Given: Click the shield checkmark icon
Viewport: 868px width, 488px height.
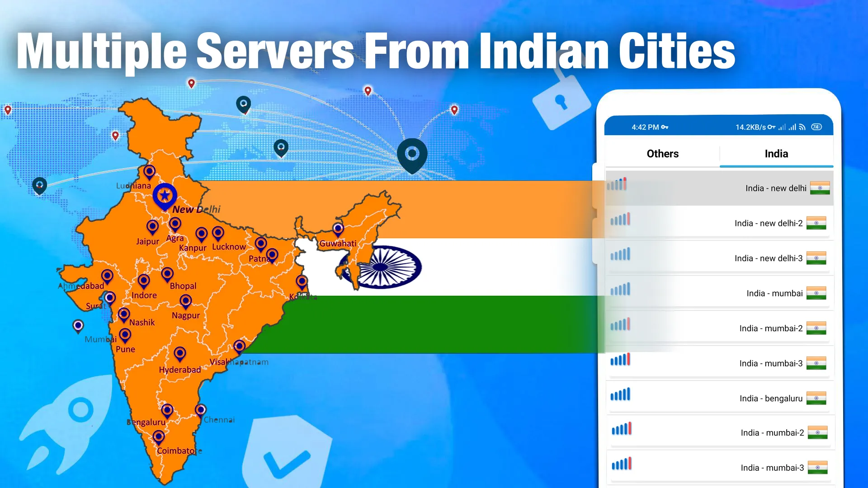Looking at the screenshot, I should (x=286, y=453).
